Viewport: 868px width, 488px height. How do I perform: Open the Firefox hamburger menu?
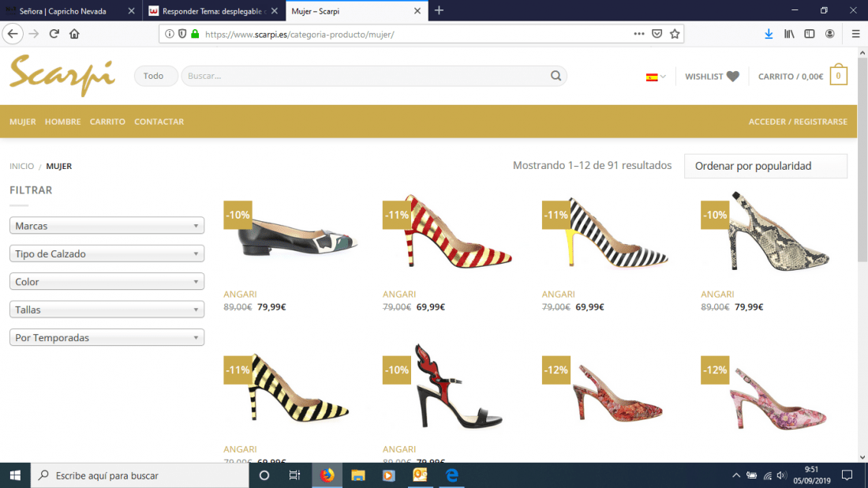pyautogui.click(x=855, y=34)
